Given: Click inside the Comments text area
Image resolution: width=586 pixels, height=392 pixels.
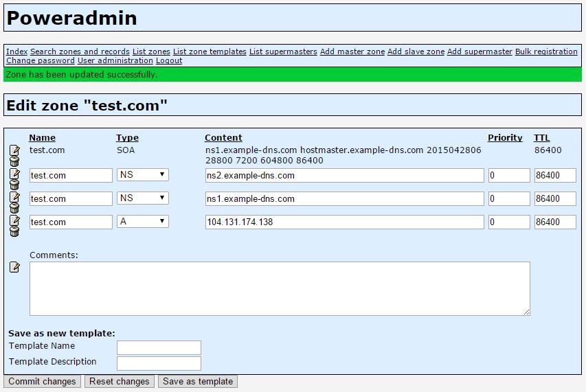Looking at the screenshot, I should 280,288.
